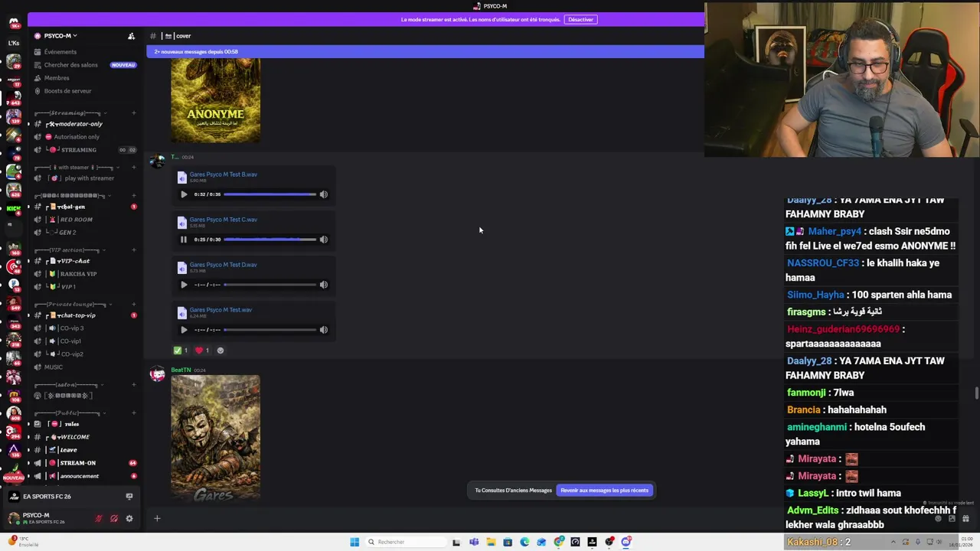
Task: Add a channel to the Public category
Action: [x=133, y=413]
